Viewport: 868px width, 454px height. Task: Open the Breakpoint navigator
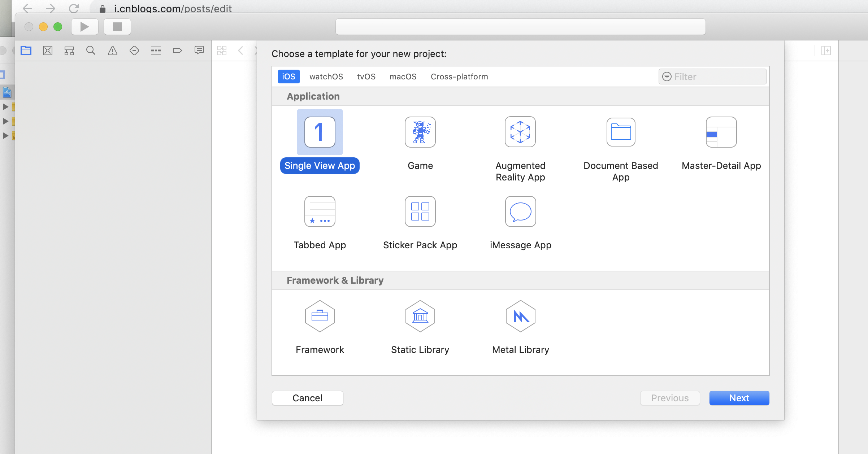pyautogui.click(x=177, y=51)
